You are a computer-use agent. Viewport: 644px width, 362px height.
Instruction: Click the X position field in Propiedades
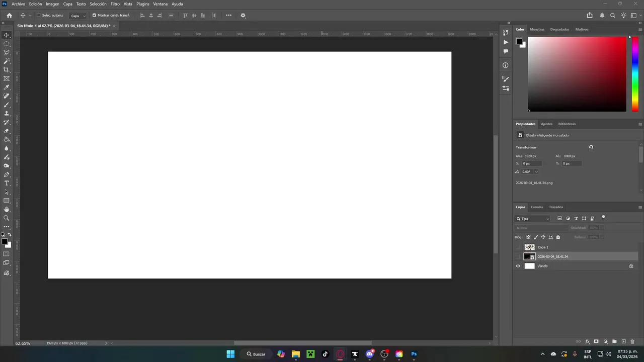coord(532,163)
